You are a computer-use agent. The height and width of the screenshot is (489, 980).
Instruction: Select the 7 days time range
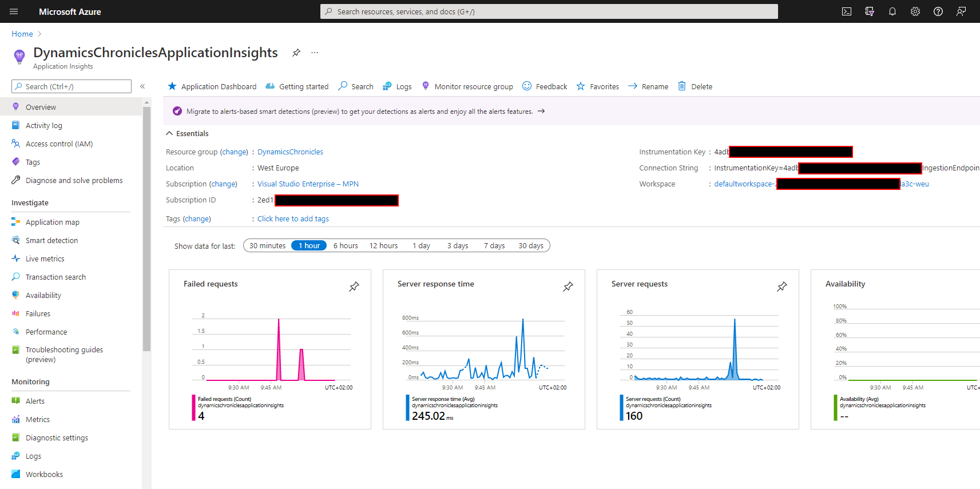click(x=494, y=245)
